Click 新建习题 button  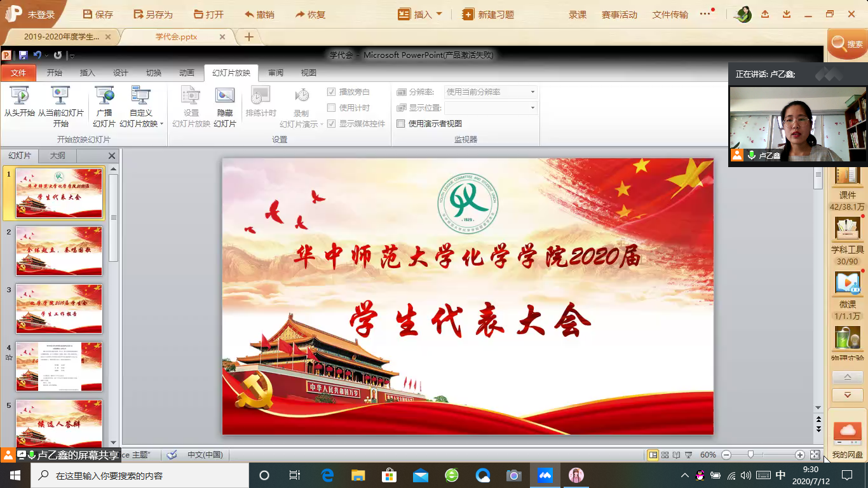[488, 15]
